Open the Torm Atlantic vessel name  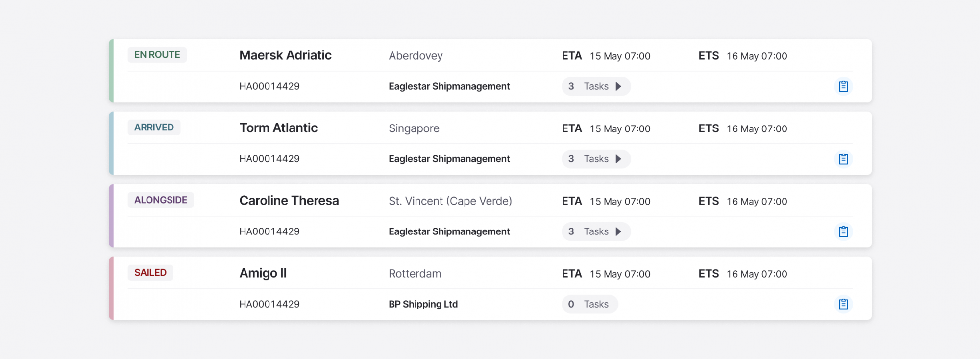pyautogui.click(x=278, y=128)
